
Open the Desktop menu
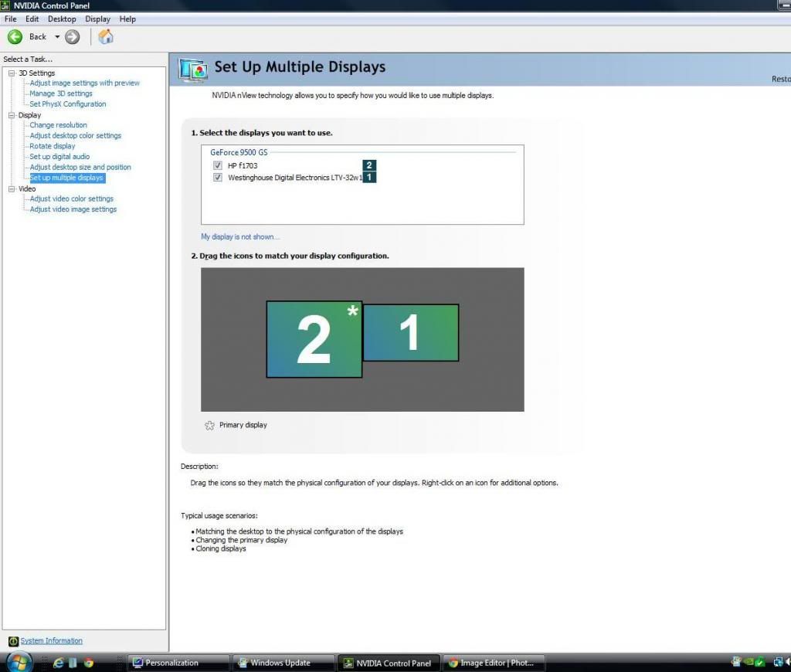click(62, 19)
